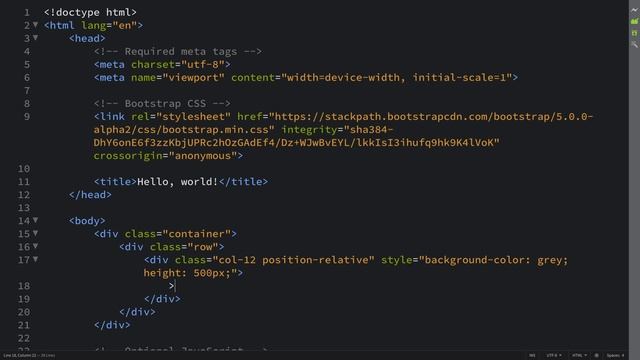
Task: Click the "<!-- Required meta tags -->" comment
Action: click(x=178, y=51)
